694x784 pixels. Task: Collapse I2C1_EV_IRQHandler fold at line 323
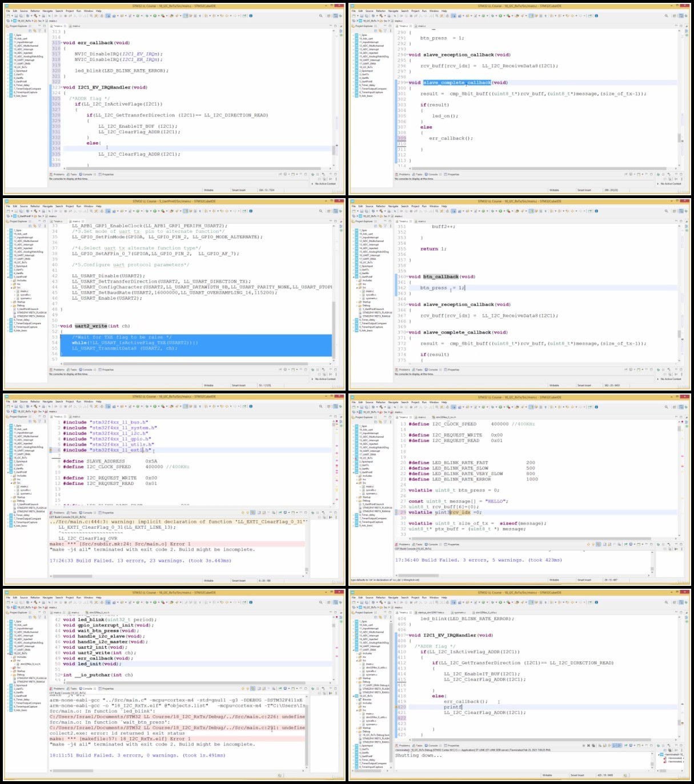pos(62,87)
